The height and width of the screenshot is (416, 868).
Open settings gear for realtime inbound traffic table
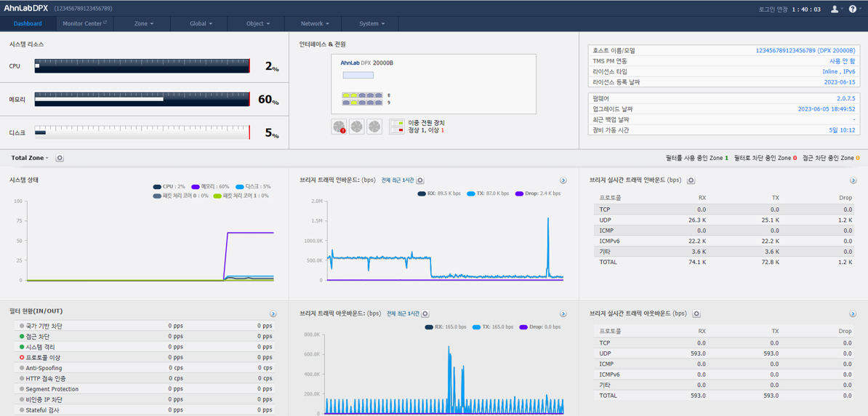pos(691,180)
